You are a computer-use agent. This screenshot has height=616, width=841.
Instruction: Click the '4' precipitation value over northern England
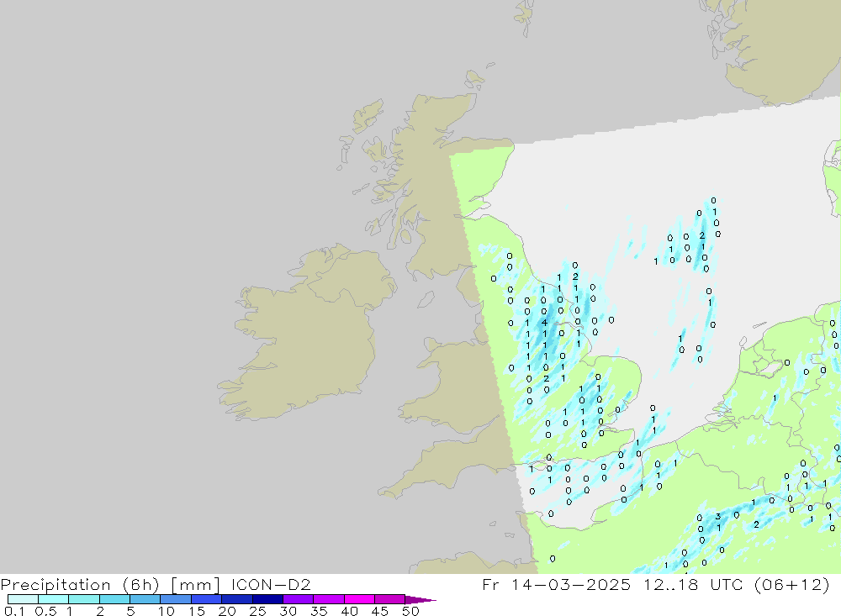tap(545, 323)
